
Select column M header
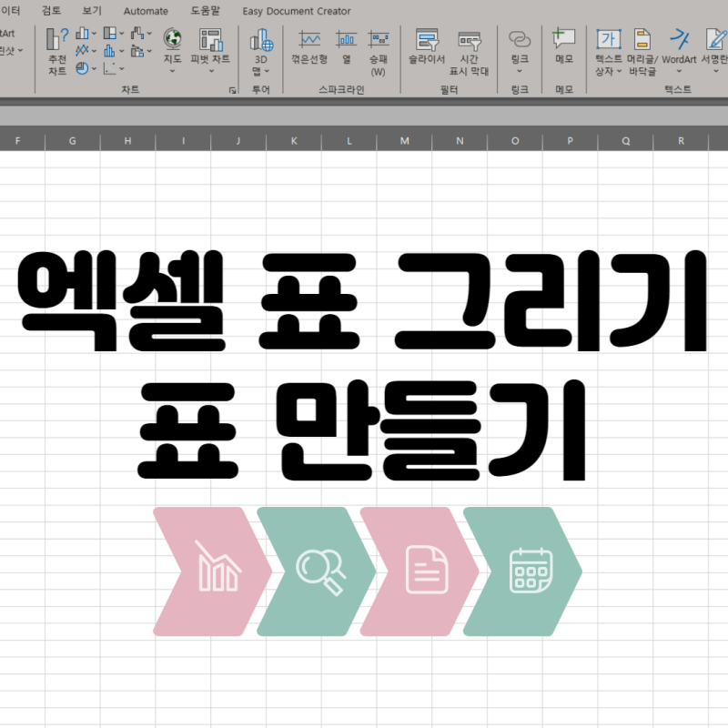pos(404,140)
